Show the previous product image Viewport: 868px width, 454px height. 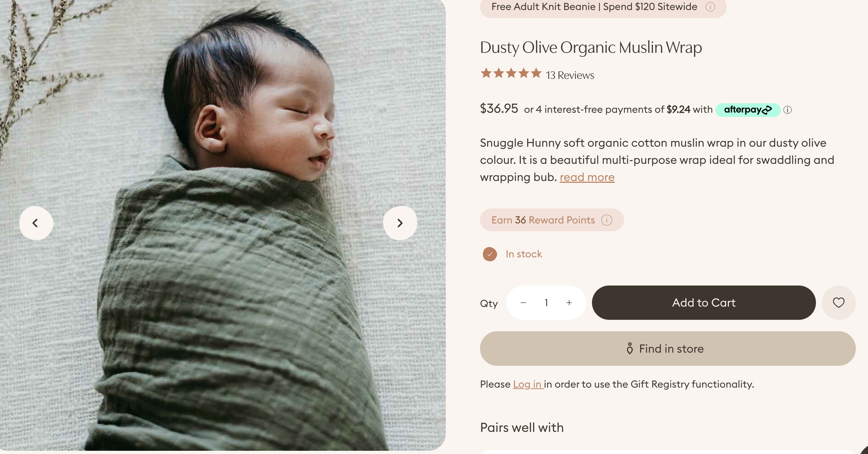tap(36, 223)
